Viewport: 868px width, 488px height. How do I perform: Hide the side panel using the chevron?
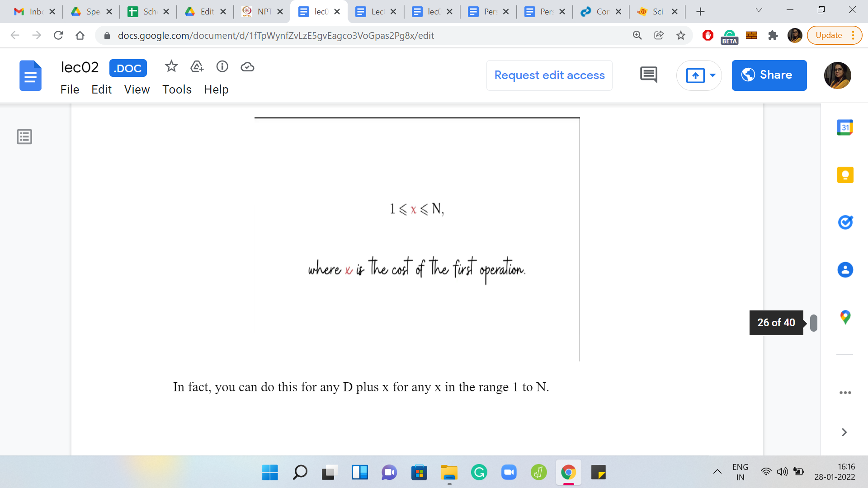[844, 432]
